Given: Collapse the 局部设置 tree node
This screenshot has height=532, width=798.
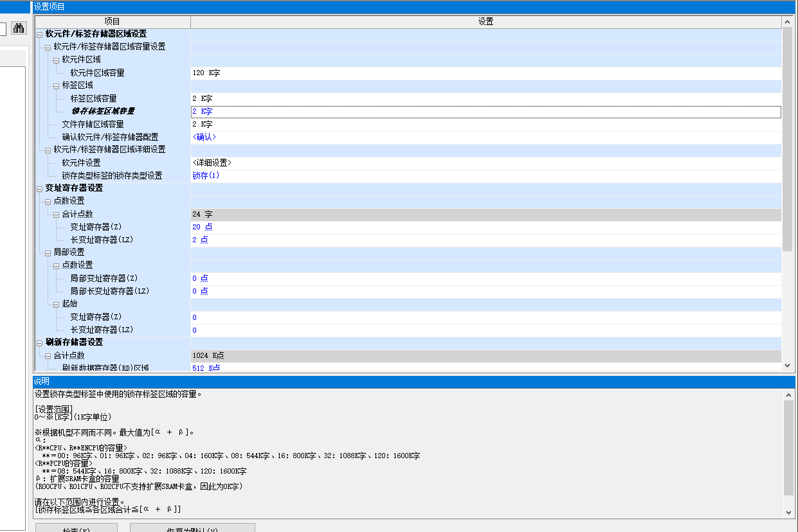Looking at the screenshot, I should tap(48, 253).
